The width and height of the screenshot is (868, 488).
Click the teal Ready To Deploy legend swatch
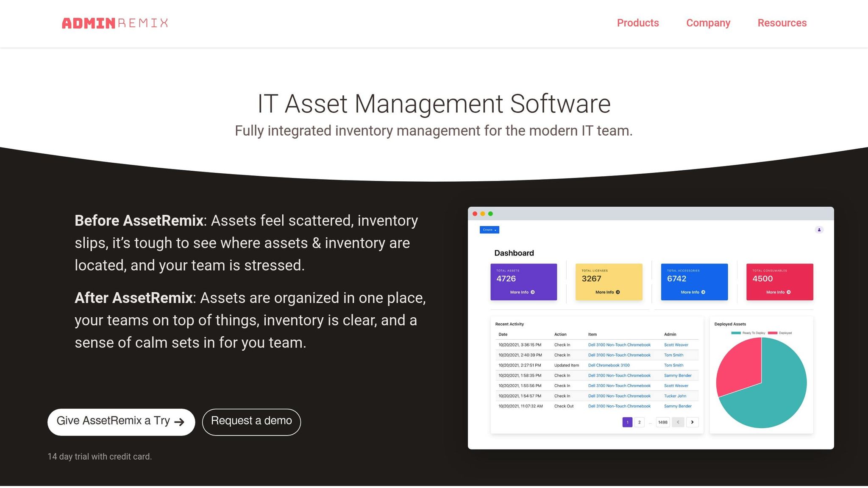point(735,333)
